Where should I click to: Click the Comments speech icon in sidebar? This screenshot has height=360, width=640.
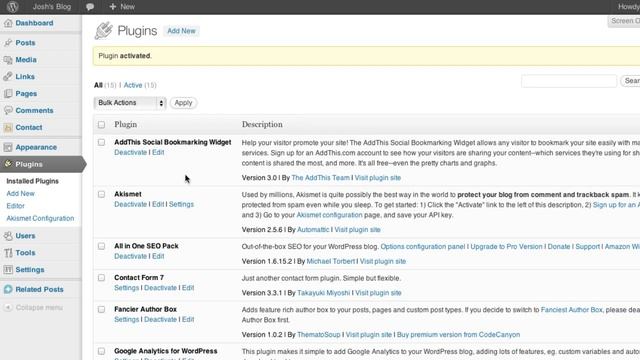(8, 110)
